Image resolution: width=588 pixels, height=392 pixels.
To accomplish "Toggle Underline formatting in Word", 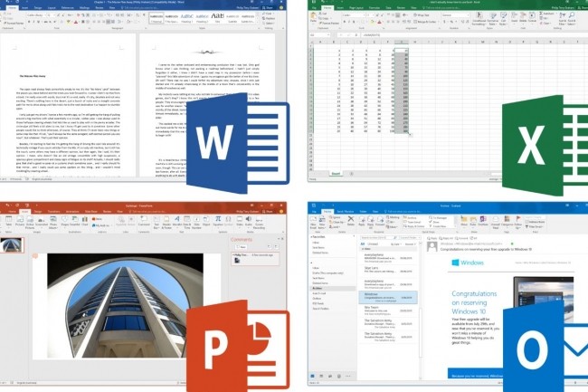I will coord(39,22).
